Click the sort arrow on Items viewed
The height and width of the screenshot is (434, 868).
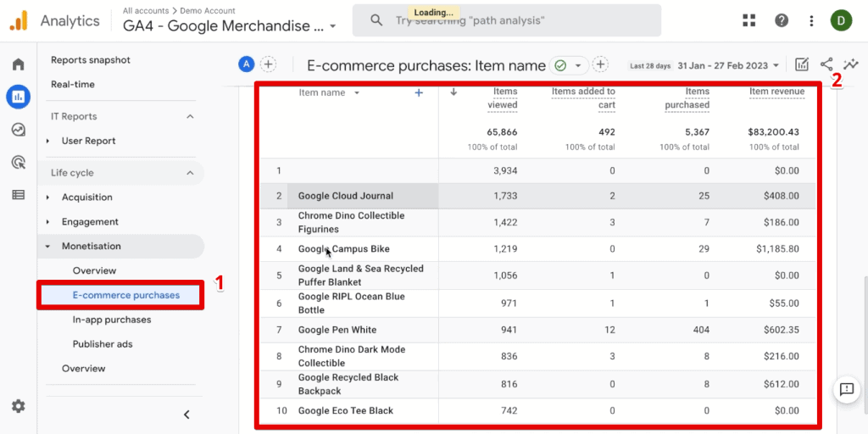click(454, 92)
